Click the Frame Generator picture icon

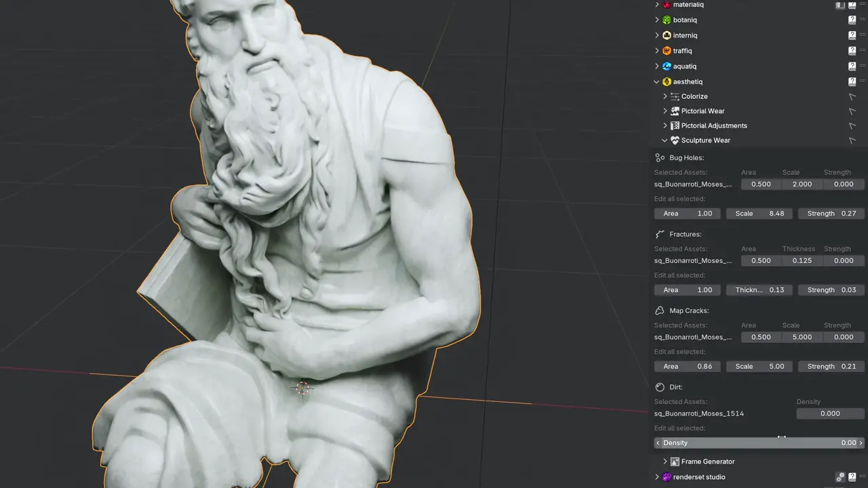[x=675, y=462]
